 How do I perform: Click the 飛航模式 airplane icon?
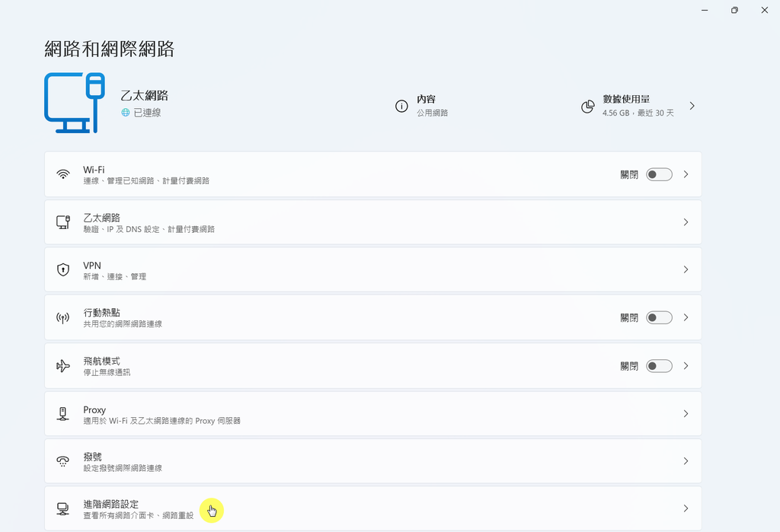point(65,365)
